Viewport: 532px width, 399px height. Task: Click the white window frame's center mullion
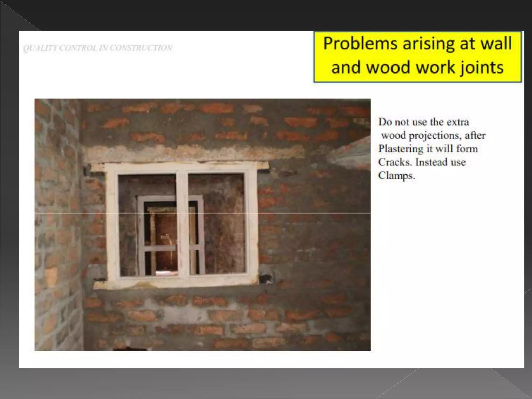tap(182, 223)
